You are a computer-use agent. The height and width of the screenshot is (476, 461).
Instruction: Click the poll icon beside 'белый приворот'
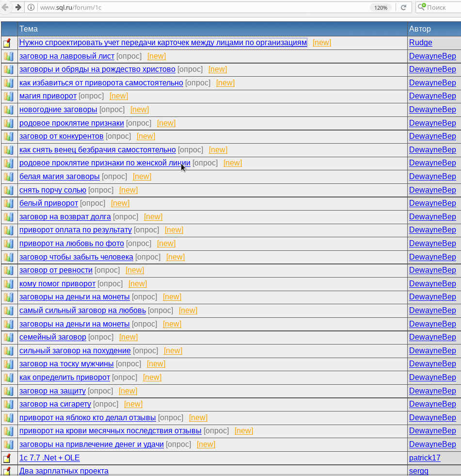(9, 203)
